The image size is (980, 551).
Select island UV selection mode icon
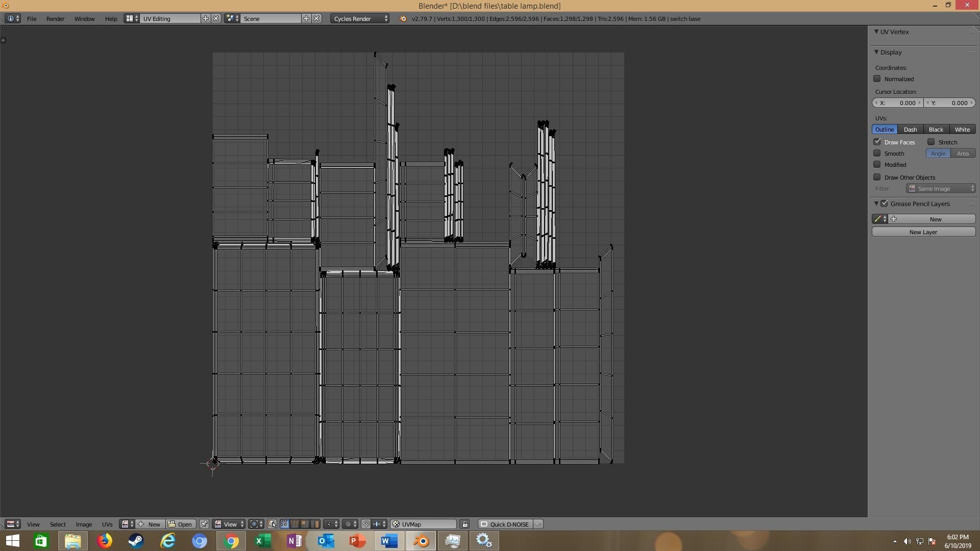[x=315, y=524]
